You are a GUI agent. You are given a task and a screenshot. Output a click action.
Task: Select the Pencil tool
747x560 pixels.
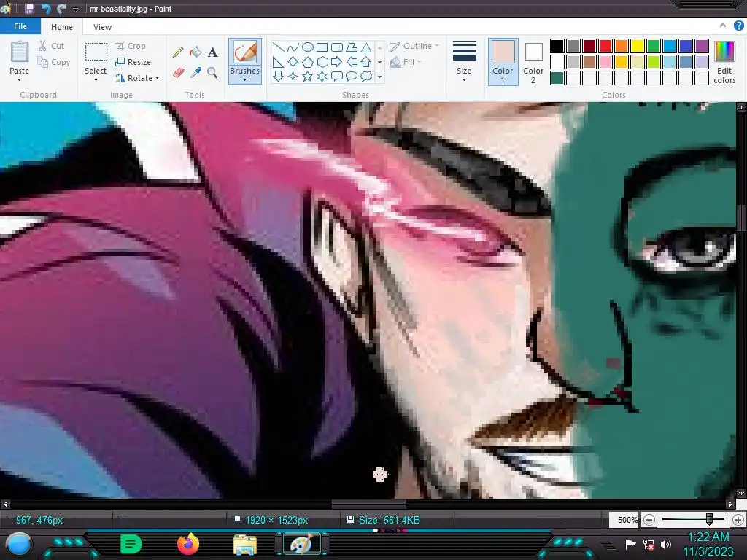click(x=178, y=52)
